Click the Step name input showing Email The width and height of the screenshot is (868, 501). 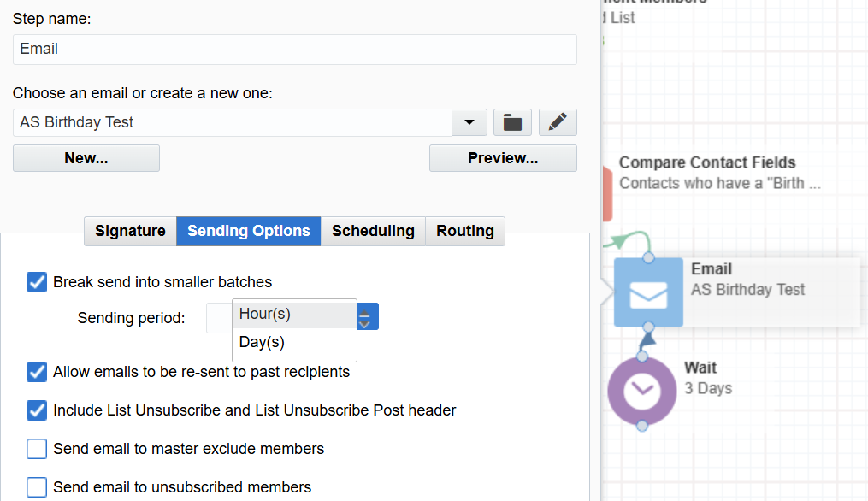294,49
